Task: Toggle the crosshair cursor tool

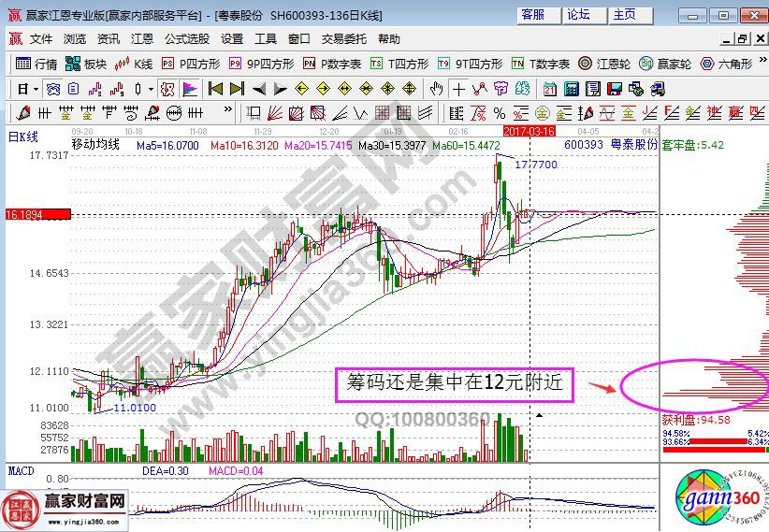Action: 458,89
